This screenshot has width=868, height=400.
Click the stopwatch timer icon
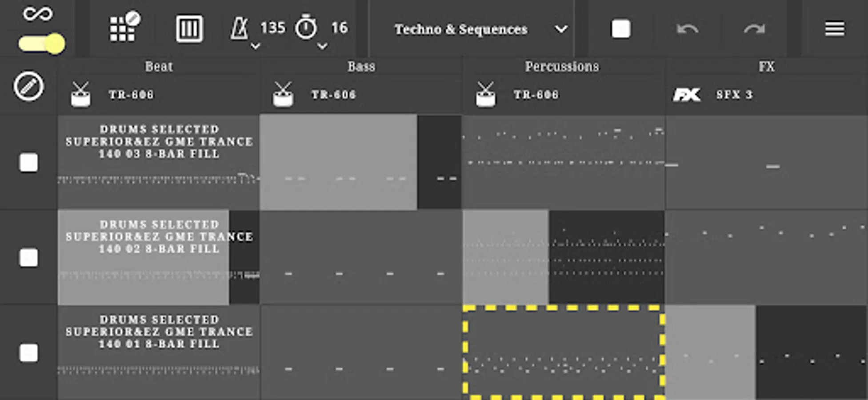306,28
